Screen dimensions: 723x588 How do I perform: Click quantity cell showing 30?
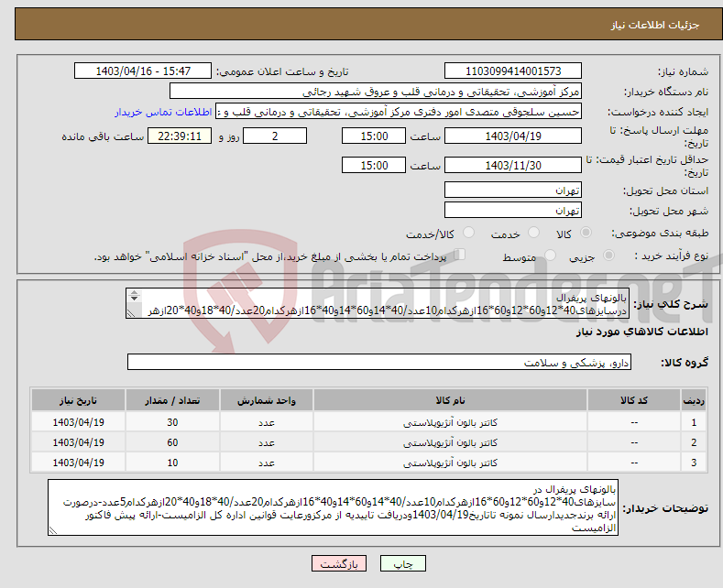click(x=172, y=422)
